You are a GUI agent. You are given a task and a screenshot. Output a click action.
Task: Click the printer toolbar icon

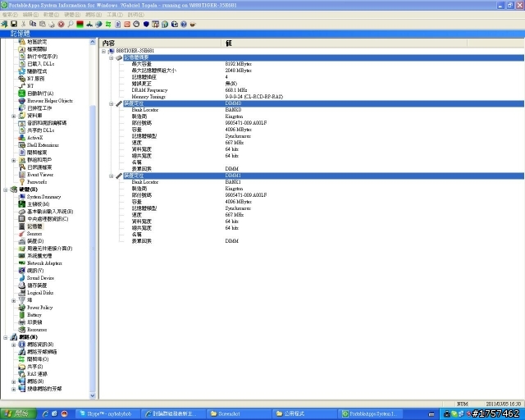[x=52, y=24]
